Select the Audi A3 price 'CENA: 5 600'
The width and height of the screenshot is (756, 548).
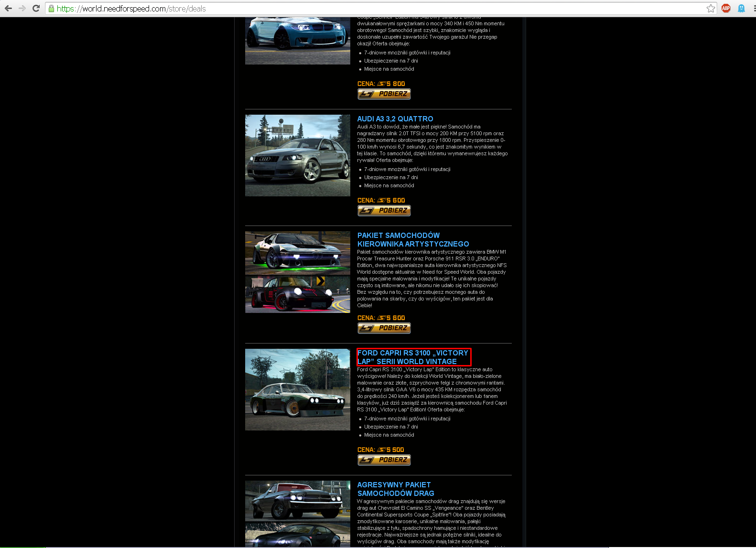pyautogui.click(x=381, y=200)
